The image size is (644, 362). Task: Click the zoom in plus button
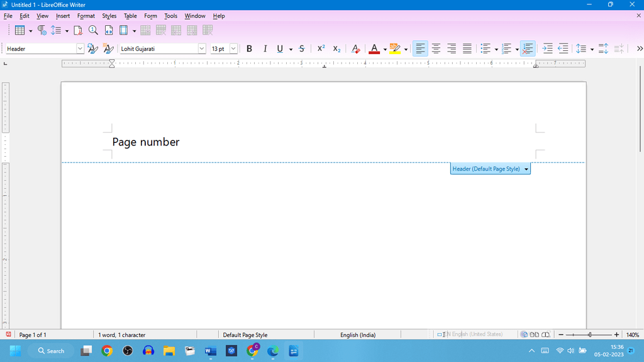click(x=616, y=335)
